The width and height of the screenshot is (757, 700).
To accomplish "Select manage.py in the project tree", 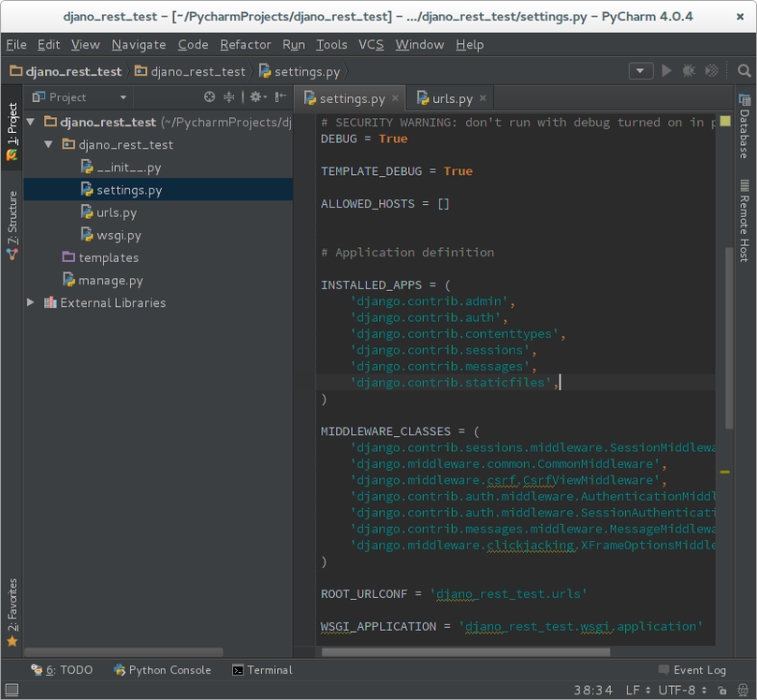I will [157, 280].
